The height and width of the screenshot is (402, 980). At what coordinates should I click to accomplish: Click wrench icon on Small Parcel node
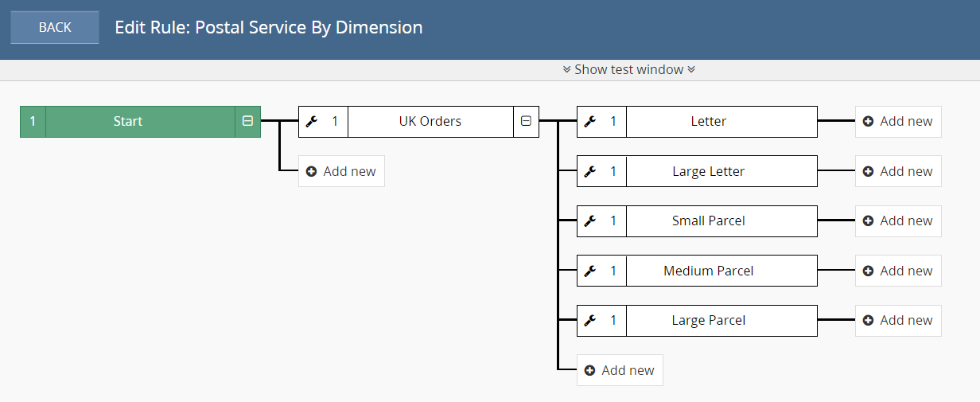590,221
